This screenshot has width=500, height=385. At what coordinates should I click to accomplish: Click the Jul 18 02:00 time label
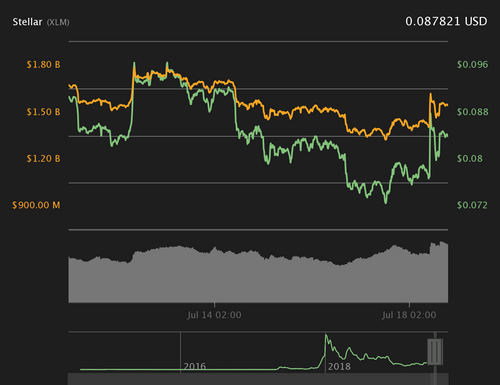click(x=409, y=315)
